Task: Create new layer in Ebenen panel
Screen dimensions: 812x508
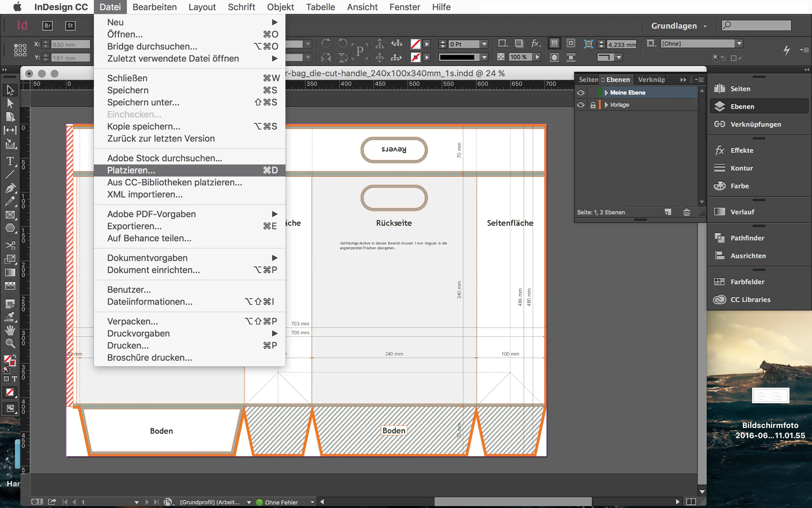Action: pos(668,212)
